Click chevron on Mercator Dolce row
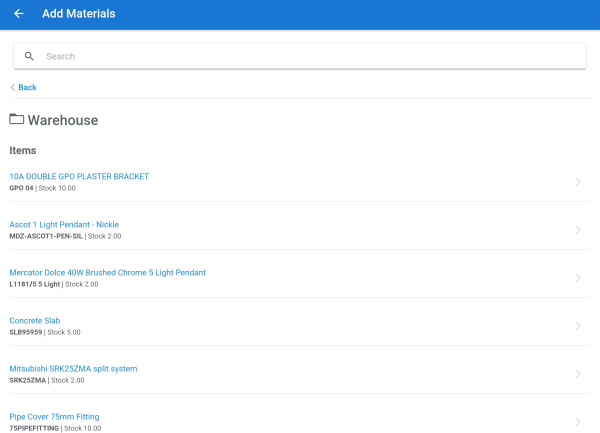 pyautogui.click(x=578, y=278)
